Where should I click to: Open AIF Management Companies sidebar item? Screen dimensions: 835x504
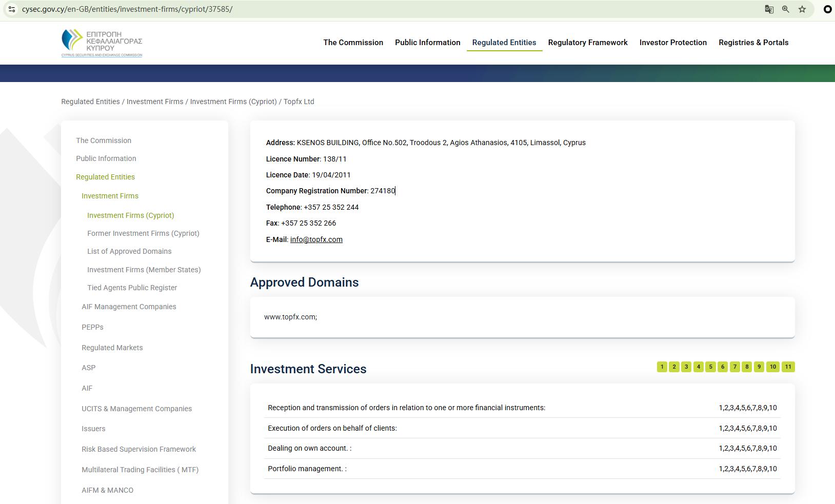(129, 307)
